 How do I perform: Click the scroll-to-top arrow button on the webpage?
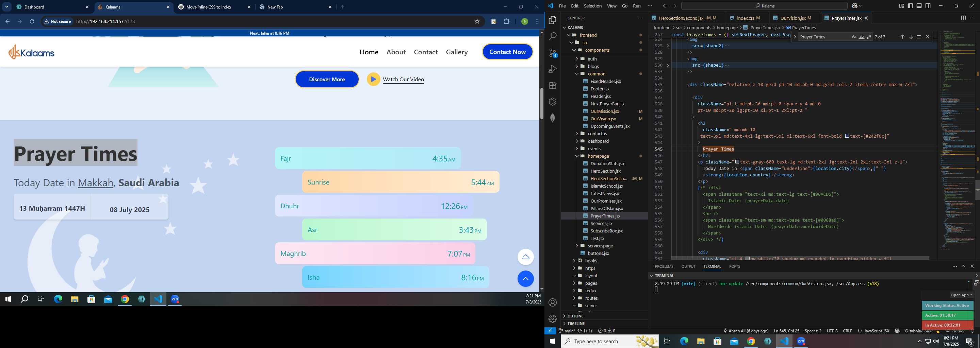525,279
